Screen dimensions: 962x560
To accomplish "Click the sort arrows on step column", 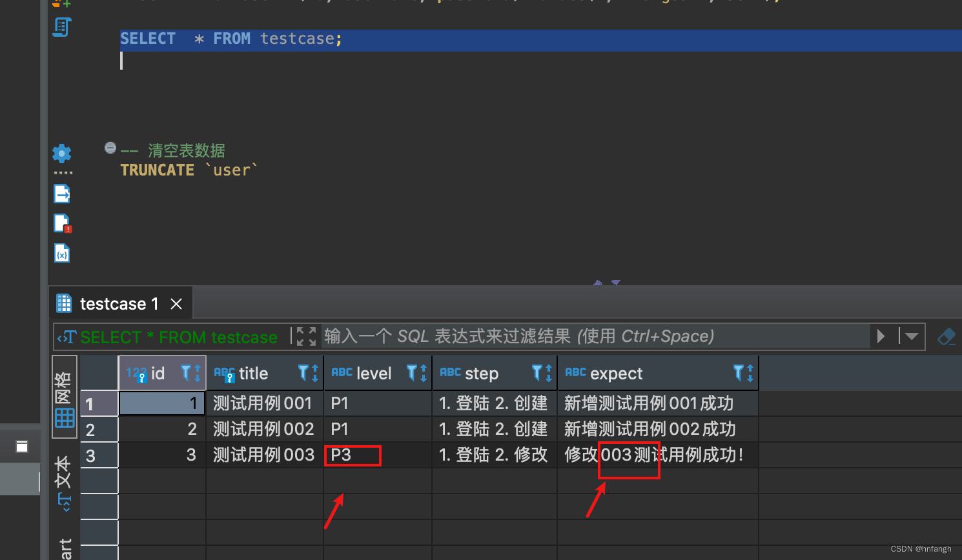I will pyautogui.click(x=549, y=373).
